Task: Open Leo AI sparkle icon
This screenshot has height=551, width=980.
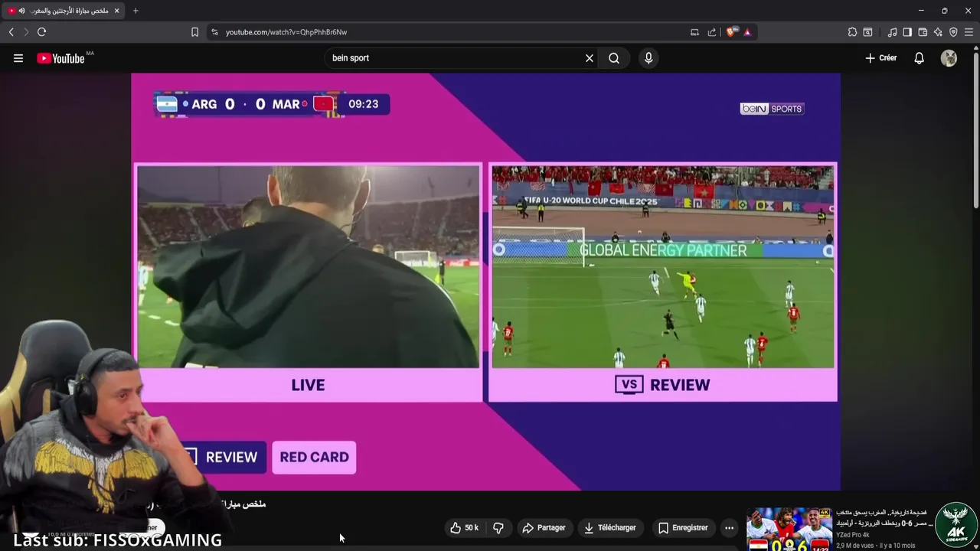Action: (938, 32)
